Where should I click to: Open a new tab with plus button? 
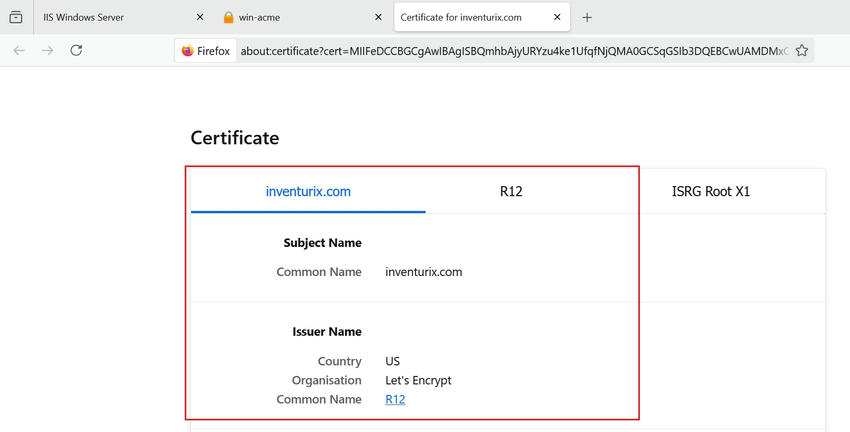(x=587, y=17)
